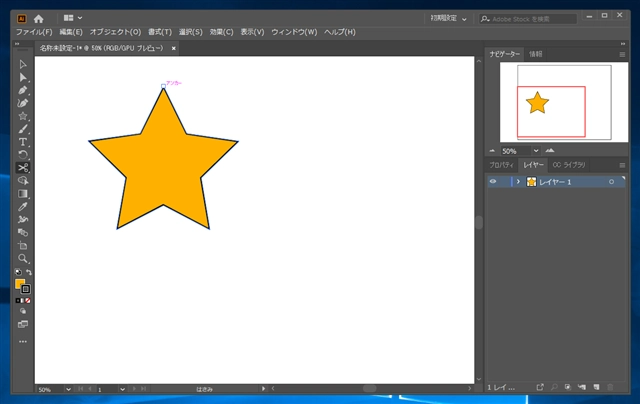Delete the selected layer with trash

tap(610, 387)
